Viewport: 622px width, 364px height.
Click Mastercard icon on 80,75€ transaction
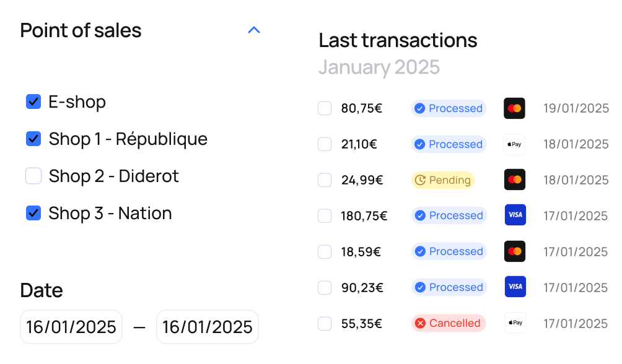pyautogui.click(x=514, y=108)
